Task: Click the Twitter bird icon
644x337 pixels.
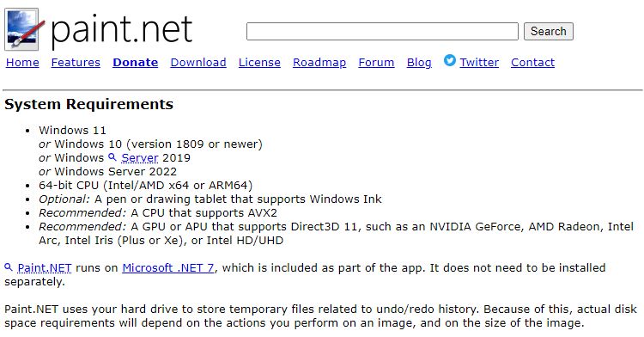Action: pyautogui.click(x=450, y=60)
